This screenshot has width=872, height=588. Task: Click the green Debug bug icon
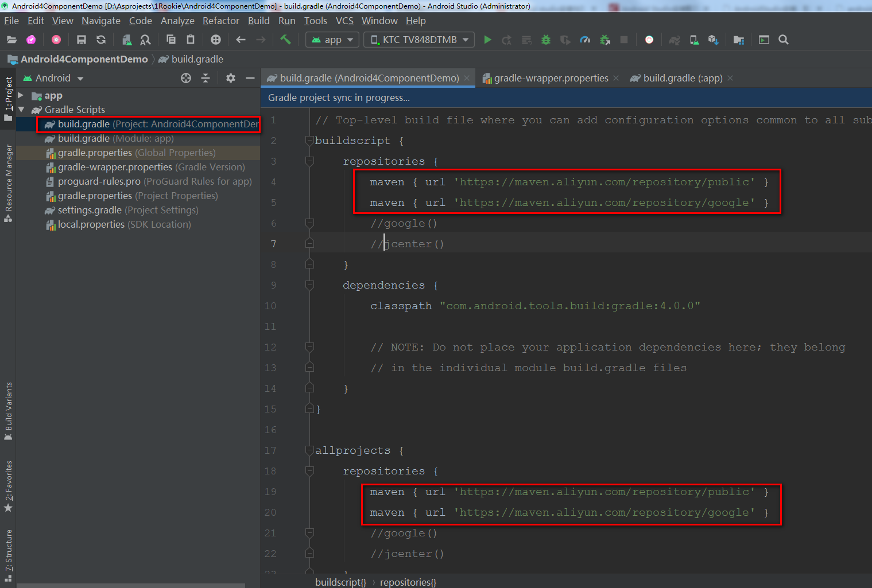(x=546, y=40)
